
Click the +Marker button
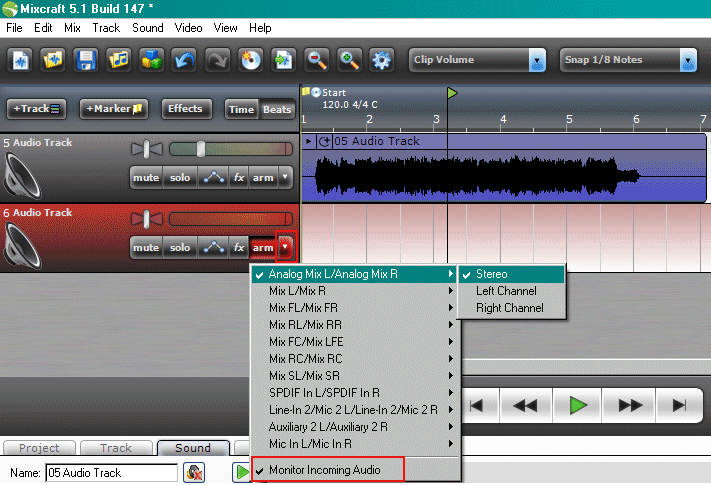tap(114, 109)
